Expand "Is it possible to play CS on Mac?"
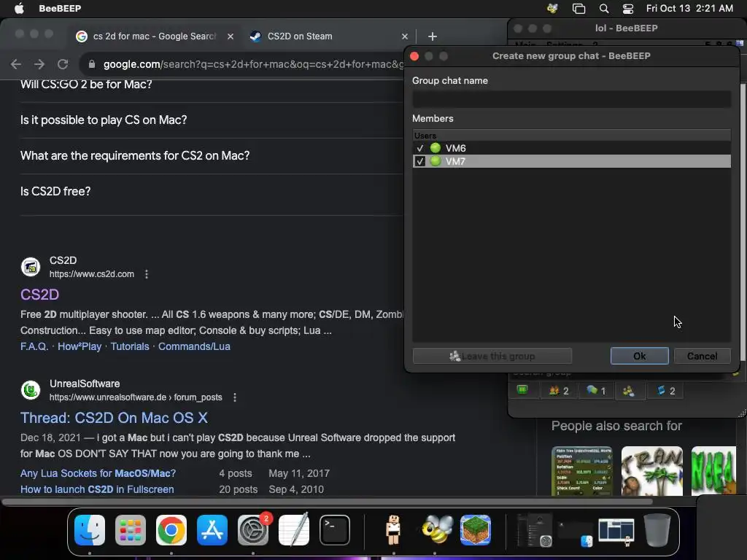The image size is (747, 560). click(x=212, y=120)
